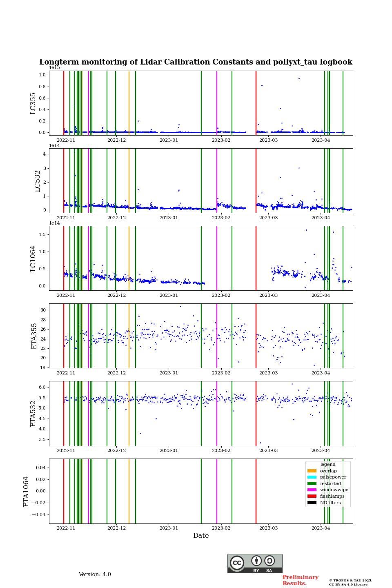Click the '1e14' exponent above LC532 plot
The height and width of the screenshot is (588, 392).
pyautogui.click(x=55, y=145)
